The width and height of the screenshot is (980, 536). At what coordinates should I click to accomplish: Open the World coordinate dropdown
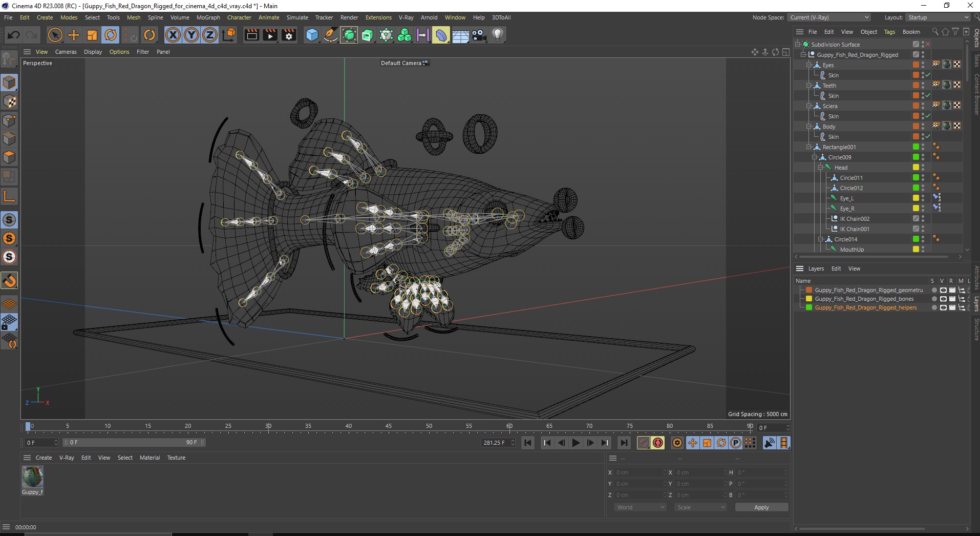[x=640, y=507]
